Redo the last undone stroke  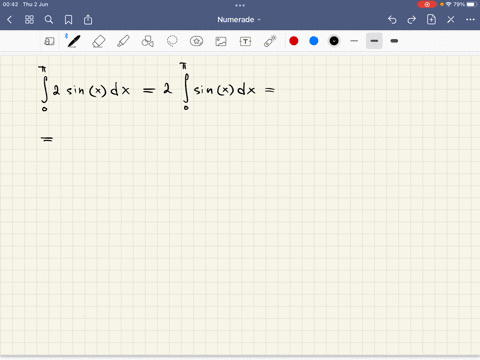coord(412,20)
